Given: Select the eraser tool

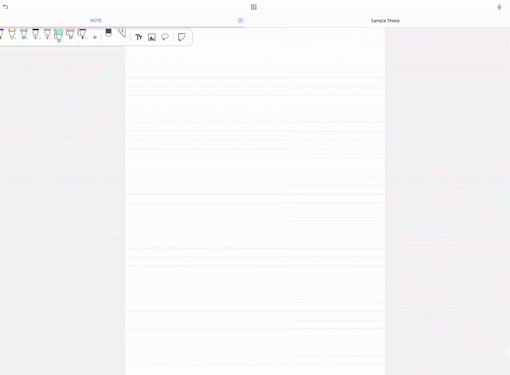Looking at the screenshot, I should [x=108, y=33].
